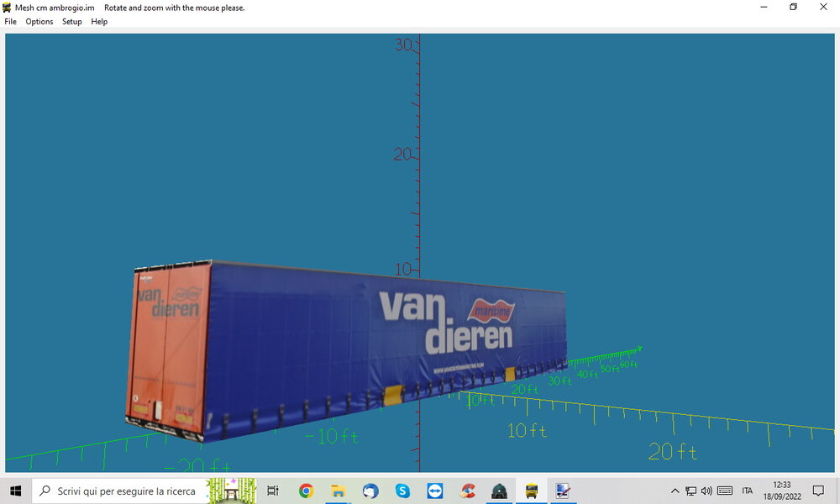This screenshot has width=840, height=504.
Task: Open the dark dome app on the taskbar
Action: (499, 491)
